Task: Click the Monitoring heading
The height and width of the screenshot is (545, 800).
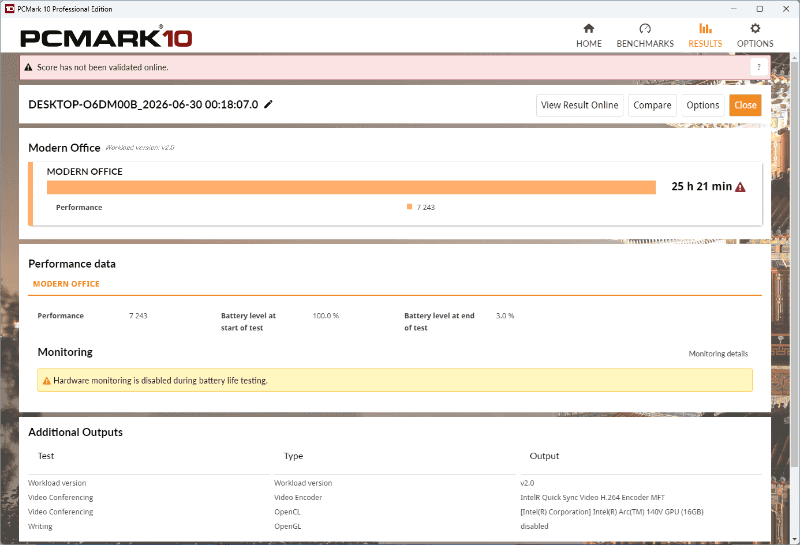Action: [65, 352]
